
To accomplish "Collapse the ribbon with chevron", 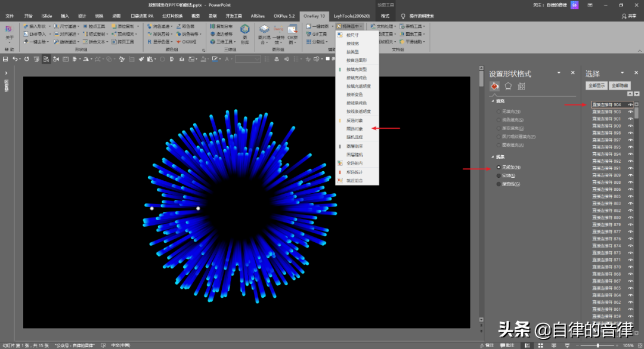I will pos(639,51).
